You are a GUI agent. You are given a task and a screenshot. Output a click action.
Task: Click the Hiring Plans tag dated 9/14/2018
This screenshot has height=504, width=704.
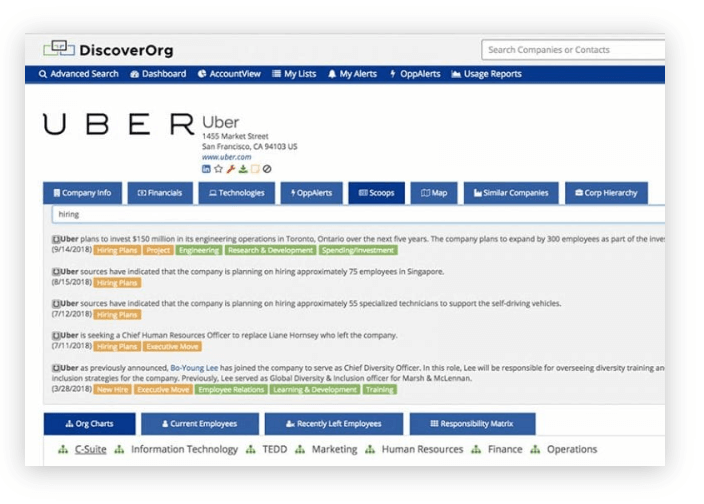pyautogui.click(x=117, y=250)
